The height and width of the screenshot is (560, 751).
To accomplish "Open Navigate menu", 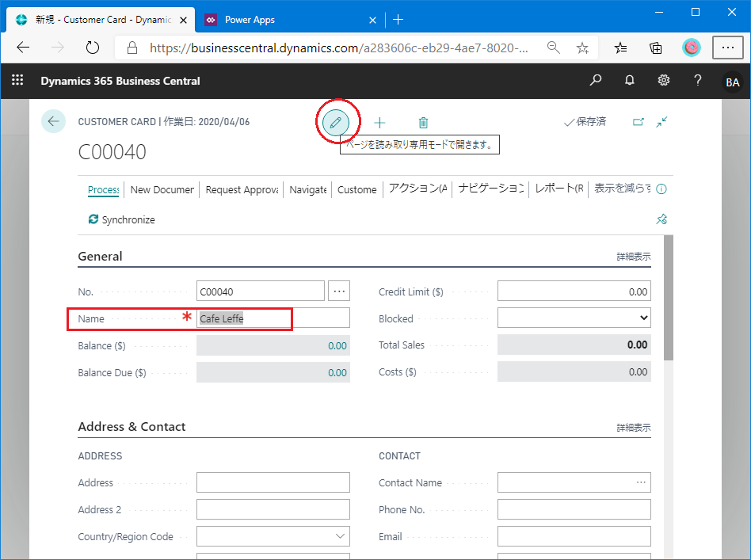I will point(308,189).
